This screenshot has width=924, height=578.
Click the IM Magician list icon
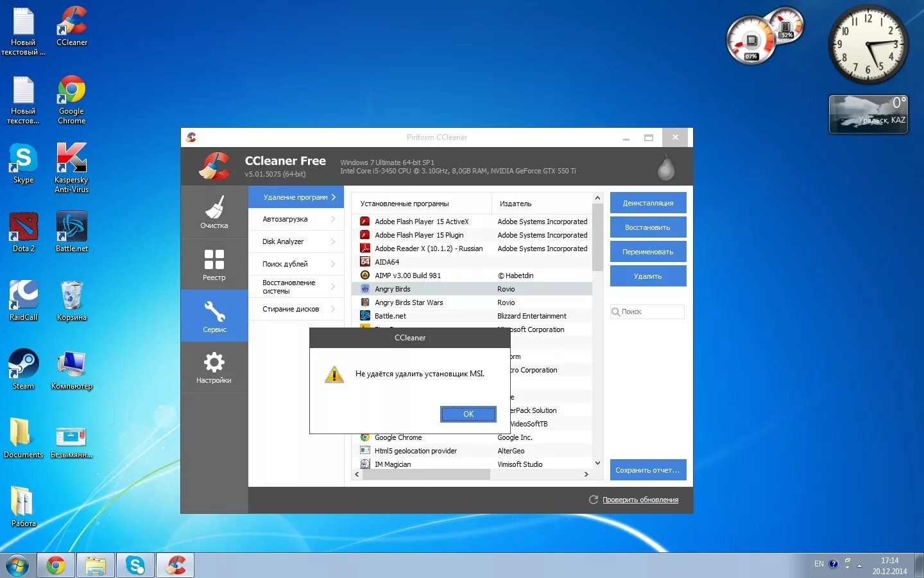tap(365, 464)
